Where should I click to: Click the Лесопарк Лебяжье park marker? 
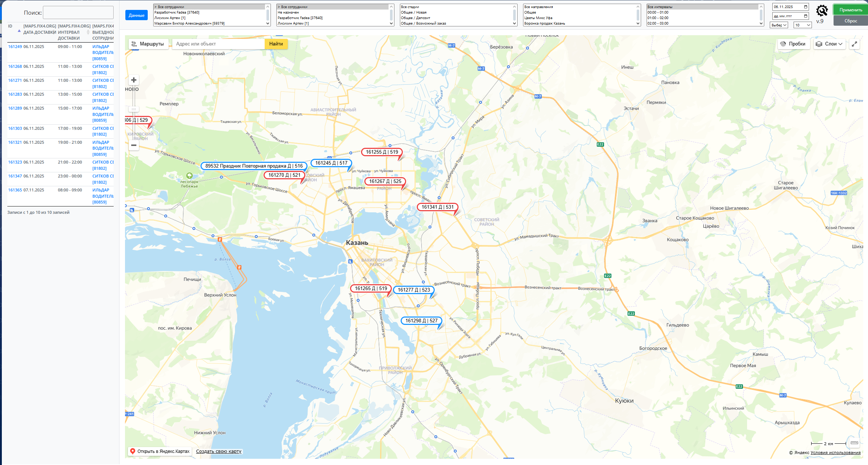(x=190, y=176)
